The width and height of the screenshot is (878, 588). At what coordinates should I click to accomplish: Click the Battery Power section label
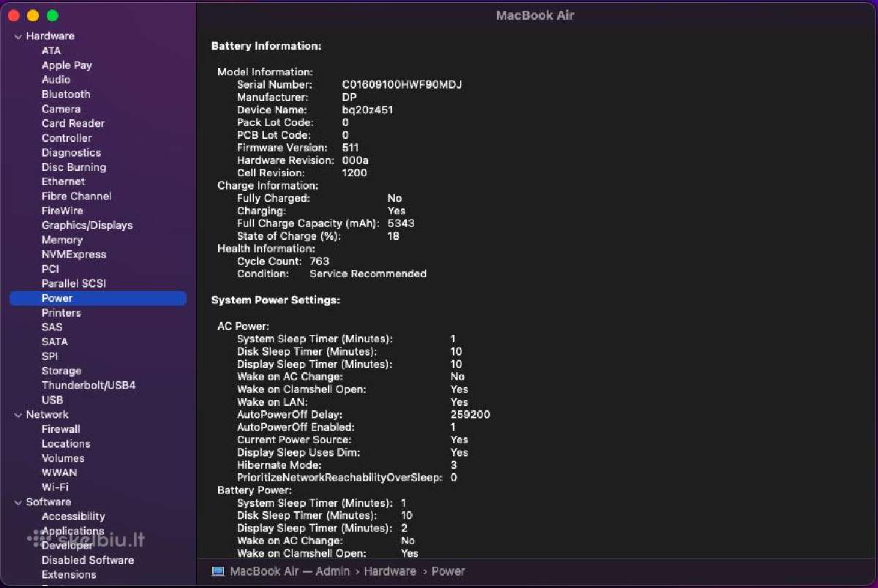tap(255, 490)
